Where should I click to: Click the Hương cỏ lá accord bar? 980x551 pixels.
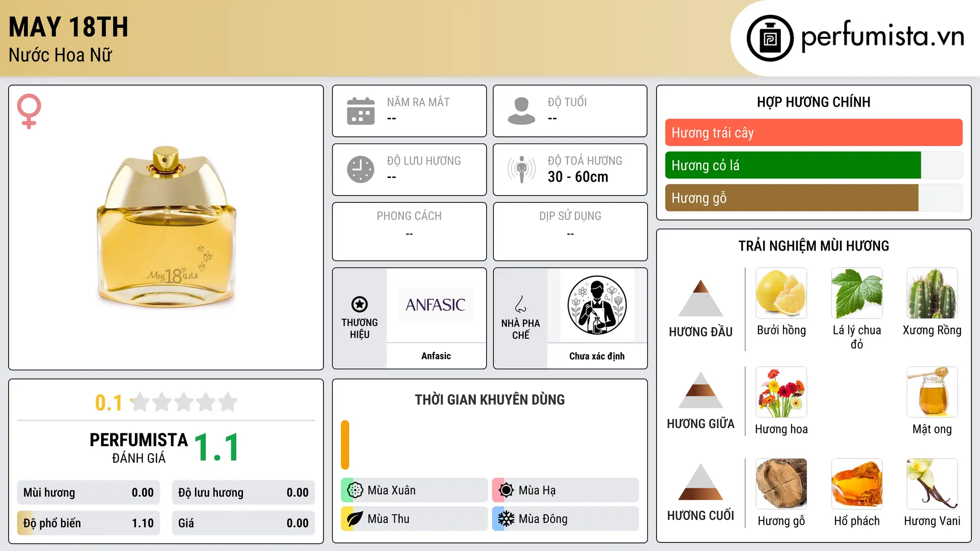[813, 165]
